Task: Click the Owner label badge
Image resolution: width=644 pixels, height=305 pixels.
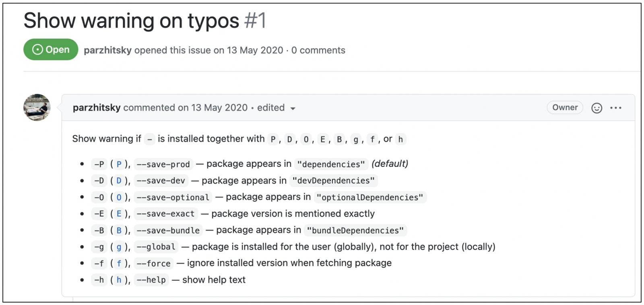Action: click(x=565, y=107)
